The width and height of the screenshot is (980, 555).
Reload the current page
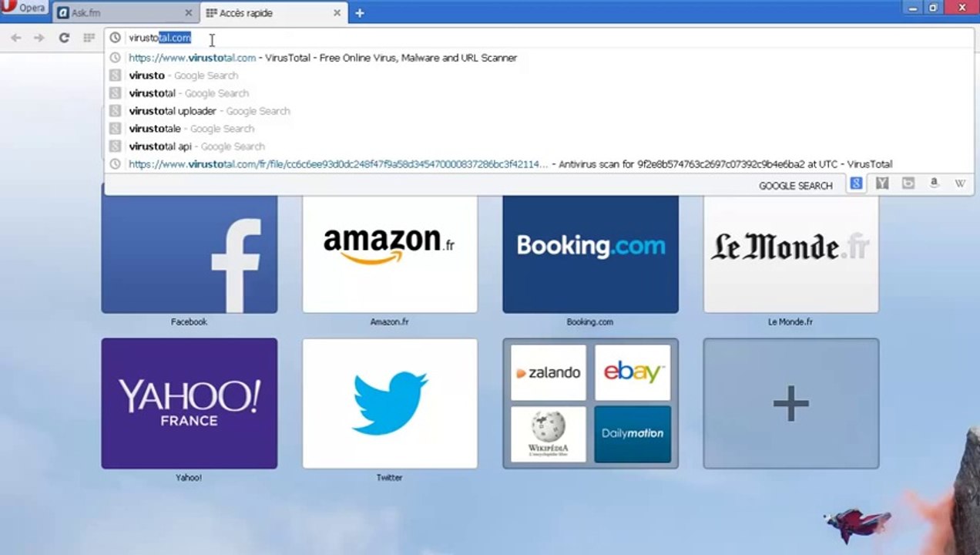click(x=64, y=38)
